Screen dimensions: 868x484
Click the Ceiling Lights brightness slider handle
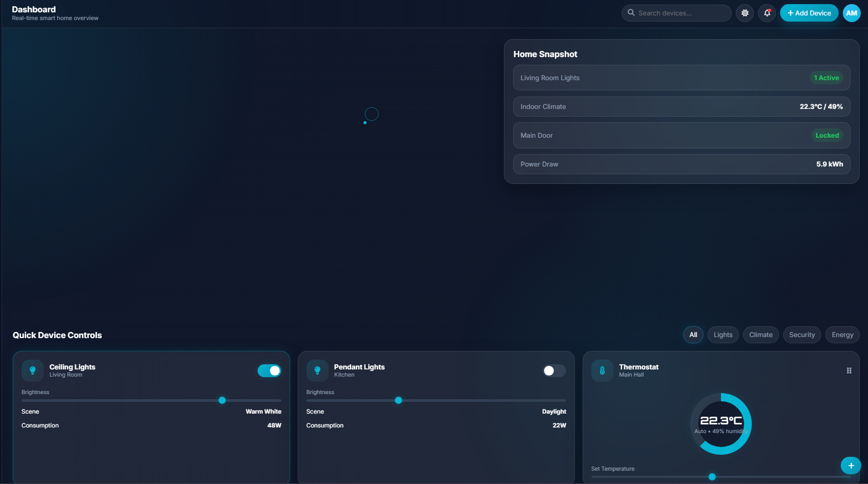222,400
